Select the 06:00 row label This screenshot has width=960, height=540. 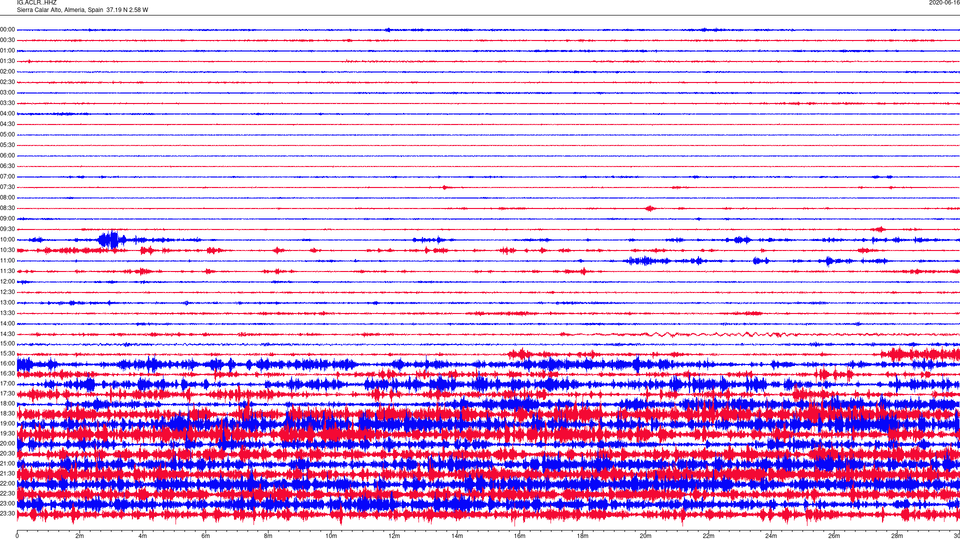coord(7,156)
